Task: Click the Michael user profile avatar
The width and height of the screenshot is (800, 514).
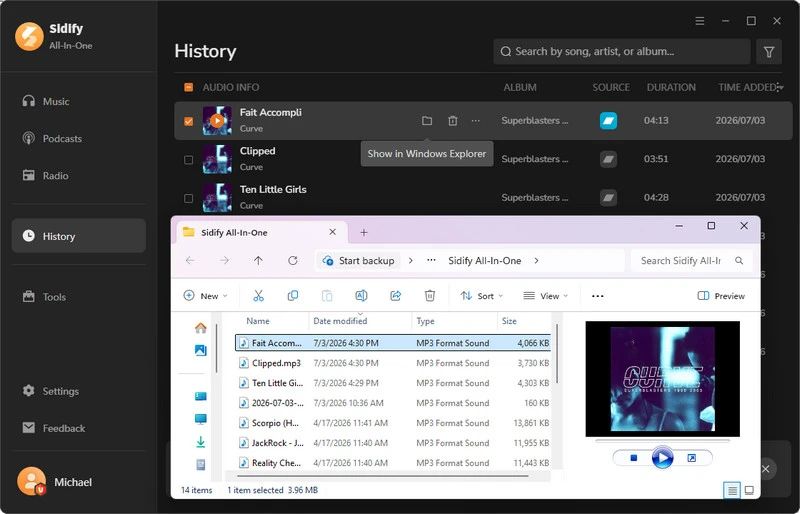Action: click(32, 481)
